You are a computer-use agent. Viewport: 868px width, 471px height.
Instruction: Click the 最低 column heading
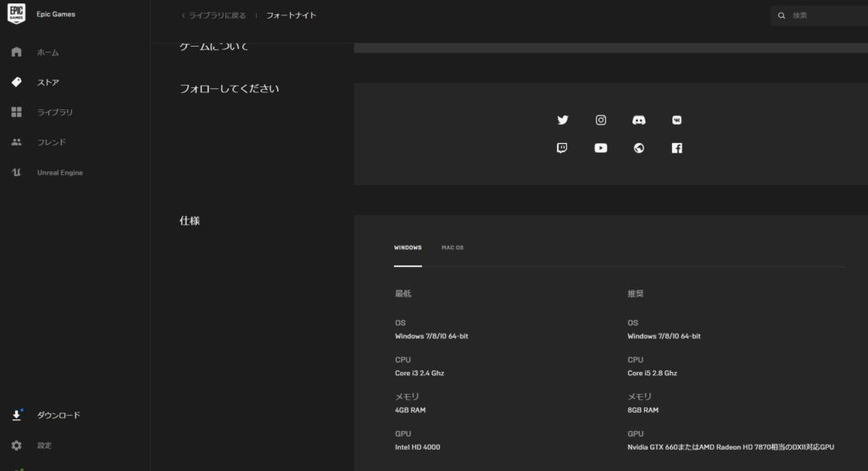pyautogui.click(x=403, y=293)
